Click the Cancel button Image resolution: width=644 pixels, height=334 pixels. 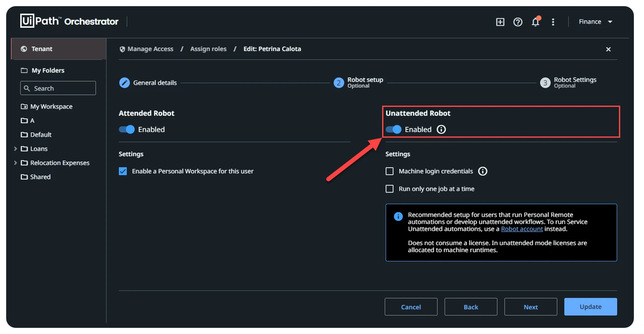(x=411, y=307)
